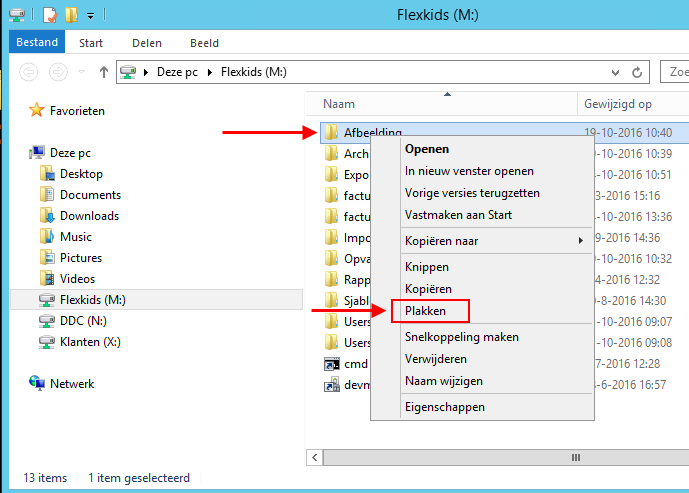Open the Bestand menu tab
Screen dimensions: 689x493
point(36,43)
